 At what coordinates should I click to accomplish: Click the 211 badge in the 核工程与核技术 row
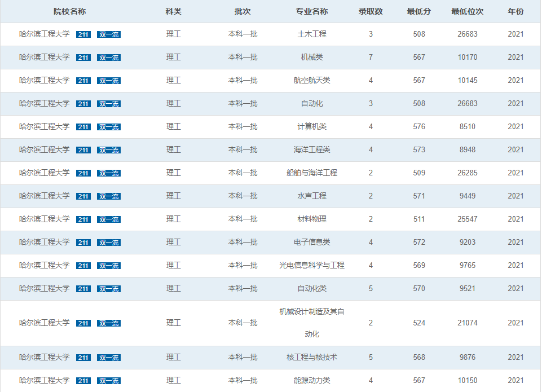click(83, 358)
